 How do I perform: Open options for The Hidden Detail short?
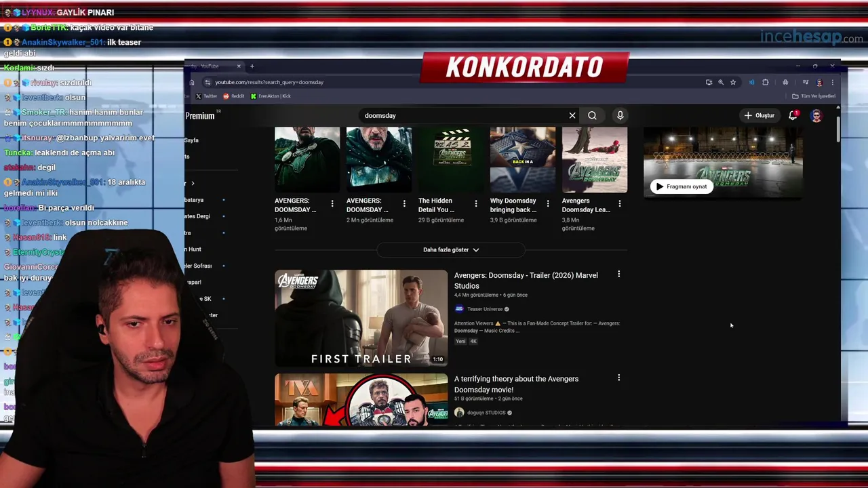tap(476, 203)
